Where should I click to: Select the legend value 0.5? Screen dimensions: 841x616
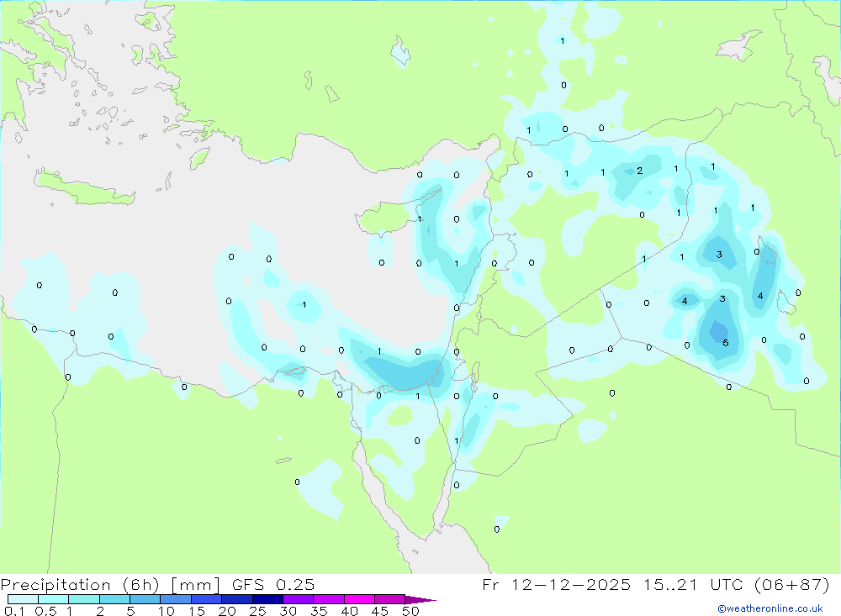click(x=45, y=611)
